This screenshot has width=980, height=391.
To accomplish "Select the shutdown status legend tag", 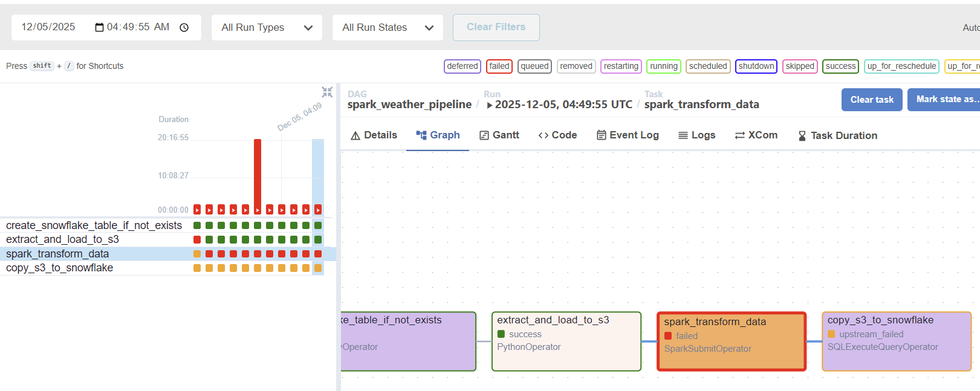I will 756,66.
